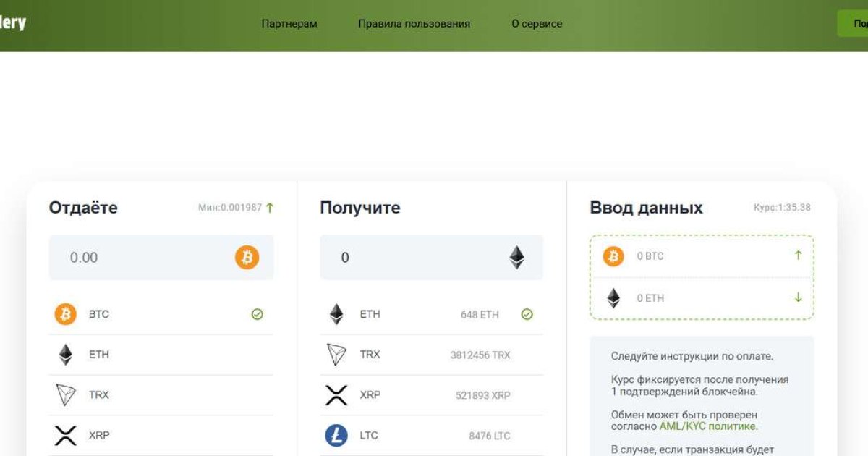Toggle the green checkmark on BTC row
868x456 pixels.
pyautogui.click(x=257, y=314)
